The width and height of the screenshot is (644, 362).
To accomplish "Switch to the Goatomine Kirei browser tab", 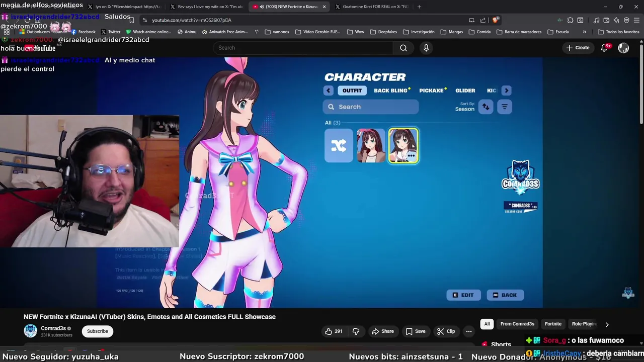I will tap(371, 7).
